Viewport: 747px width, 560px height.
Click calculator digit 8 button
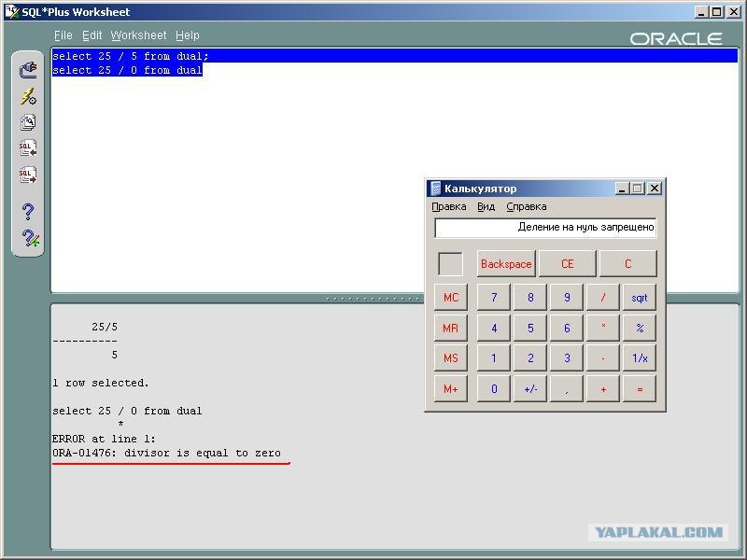pyautogui.click(x=530, y=298)
